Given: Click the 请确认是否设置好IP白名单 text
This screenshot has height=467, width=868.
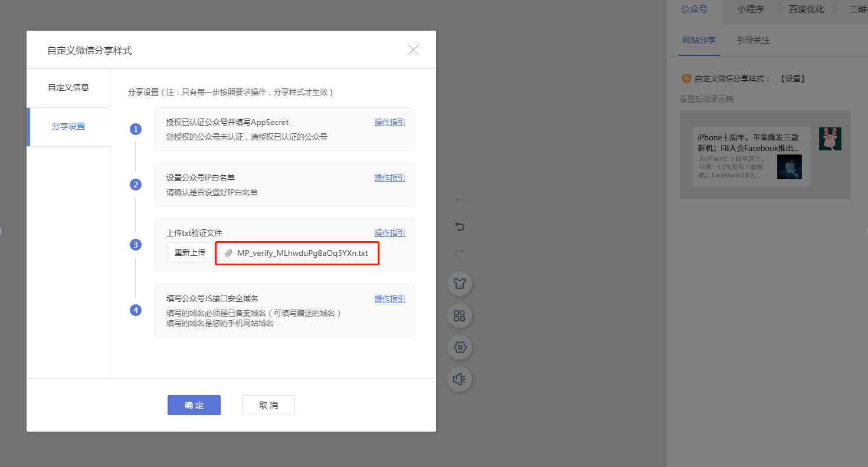Looking at the screenshot, I should (212, 192).
